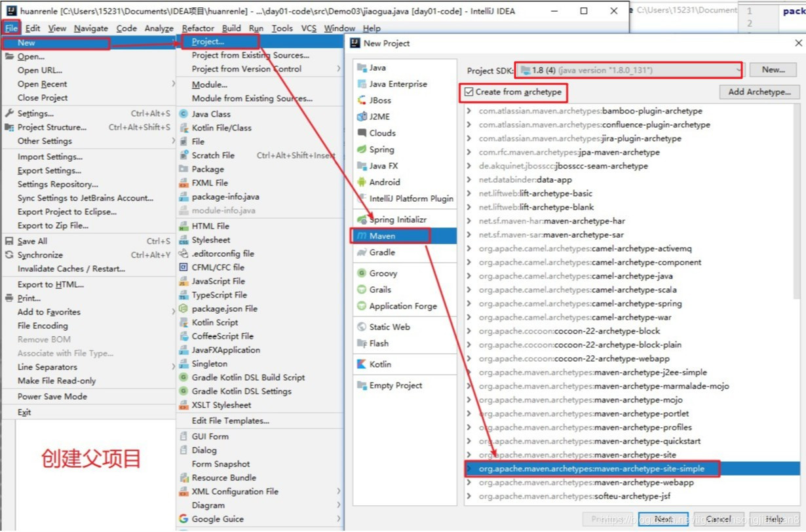Select the Clouds project type icon

(361, 133)
